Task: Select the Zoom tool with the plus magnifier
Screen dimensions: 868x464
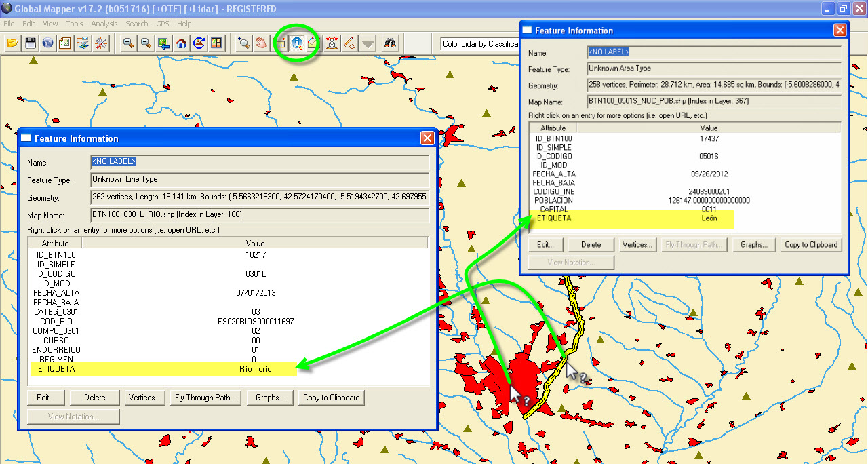Action: pyautogui.click(x=244, y=42)
